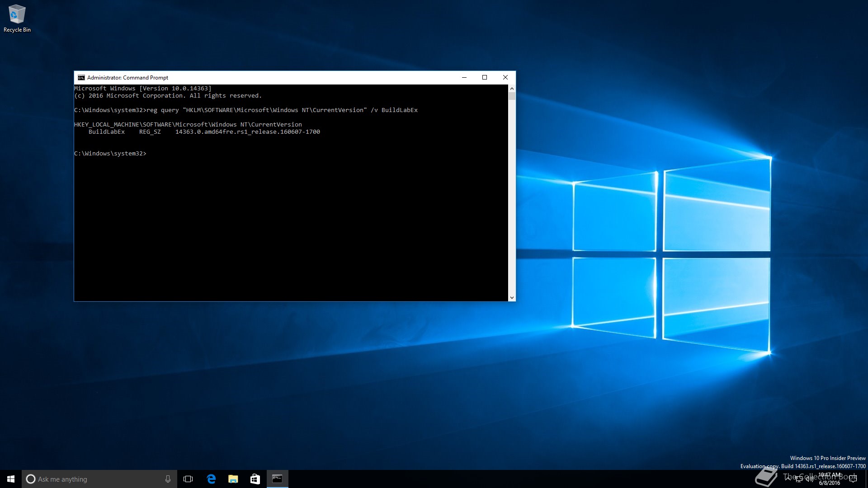Click the Administrator: Command Prompt title text
Screen dimensions: 868x488
127,78
